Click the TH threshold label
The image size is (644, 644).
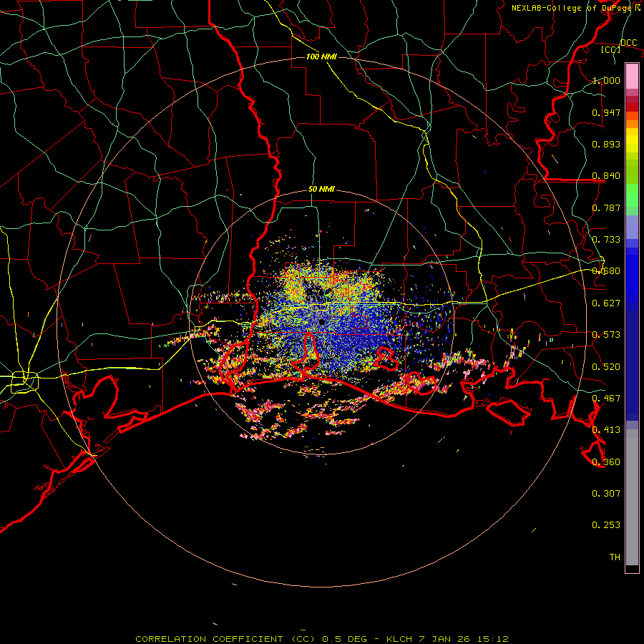point(615,557)
